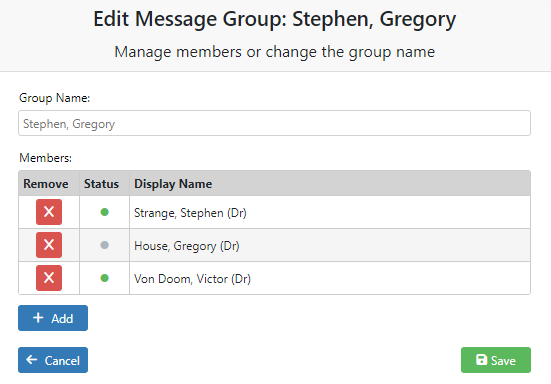Remove House, Gregory (Dr) from group
This screenshot has height=384, width=551.
(49, 245)
